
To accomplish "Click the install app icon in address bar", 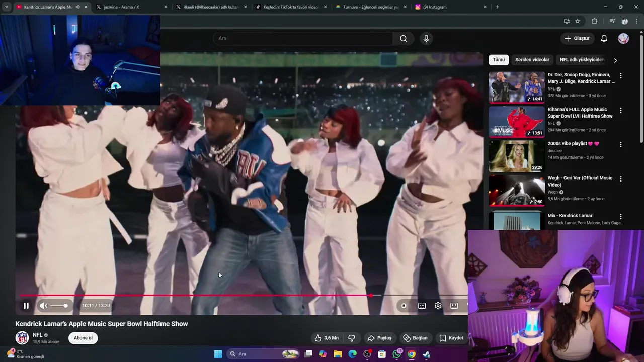I will pyautogui.click(x=567, y=21).
